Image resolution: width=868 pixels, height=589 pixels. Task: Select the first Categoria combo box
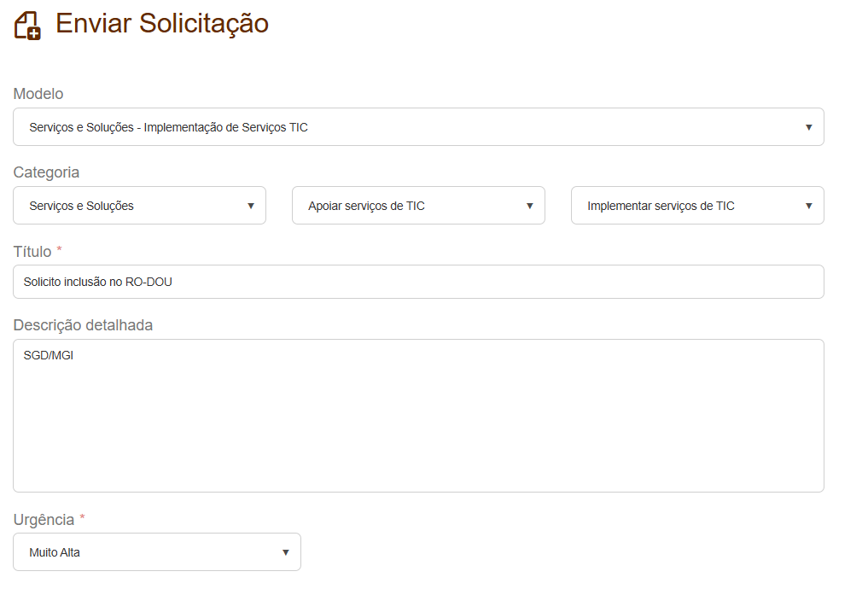point(139,205)
